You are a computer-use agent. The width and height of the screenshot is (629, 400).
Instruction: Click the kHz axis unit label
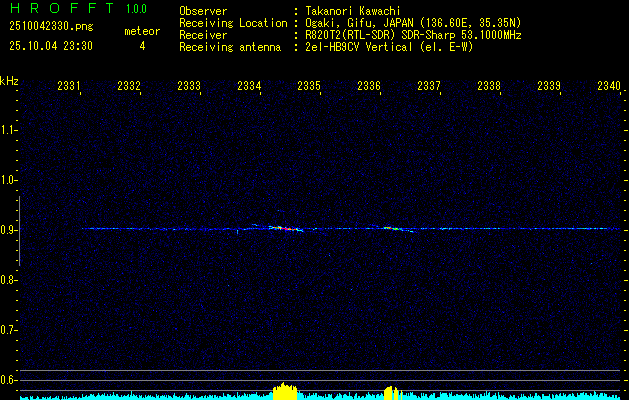(9, 81)
